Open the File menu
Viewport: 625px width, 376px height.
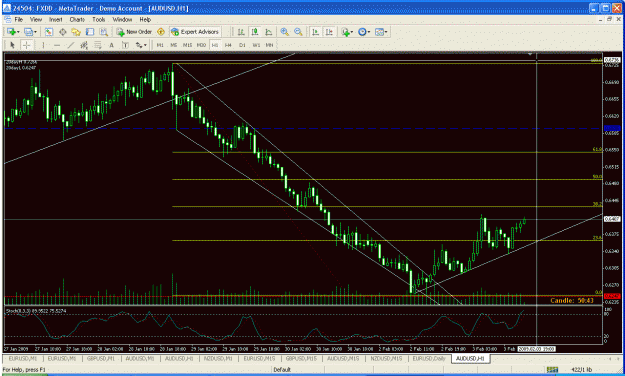pyautogui.click(x=19, y=19)
